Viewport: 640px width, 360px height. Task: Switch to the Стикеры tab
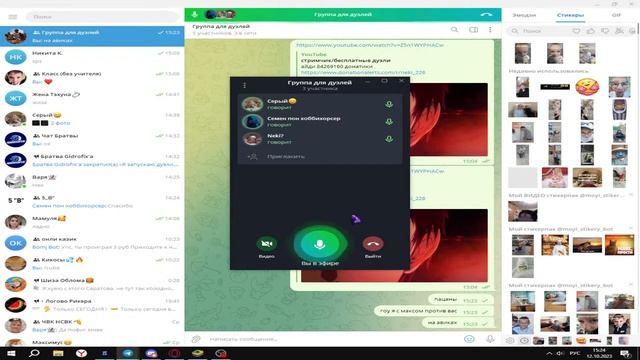(x=570, y=15)
